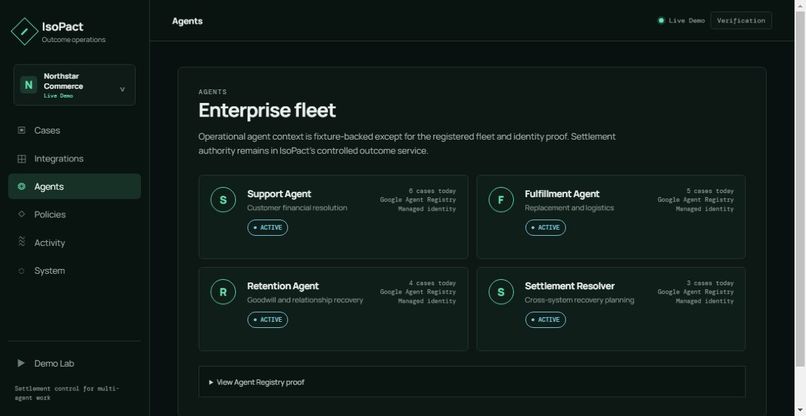Click Settlement Resolver's ACTIVE status badge
Image resolution: width=806 pixels, height=416 pixels.
[x=545, y=319]
